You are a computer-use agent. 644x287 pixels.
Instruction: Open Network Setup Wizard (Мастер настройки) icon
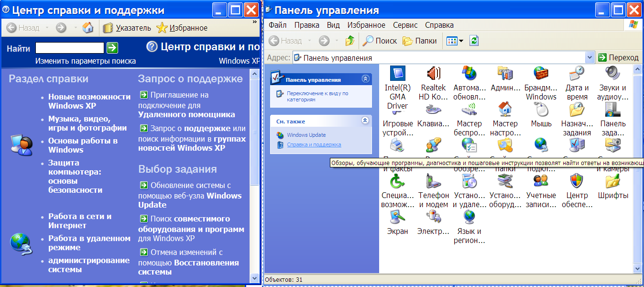click(x=505, y=110)
